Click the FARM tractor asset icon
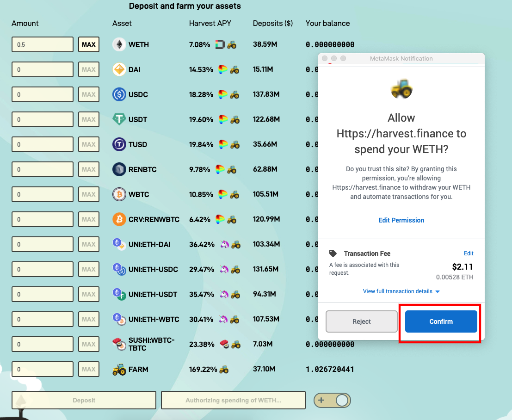The height and width of the screenshot is (420, 512). (x=119, y=370)
